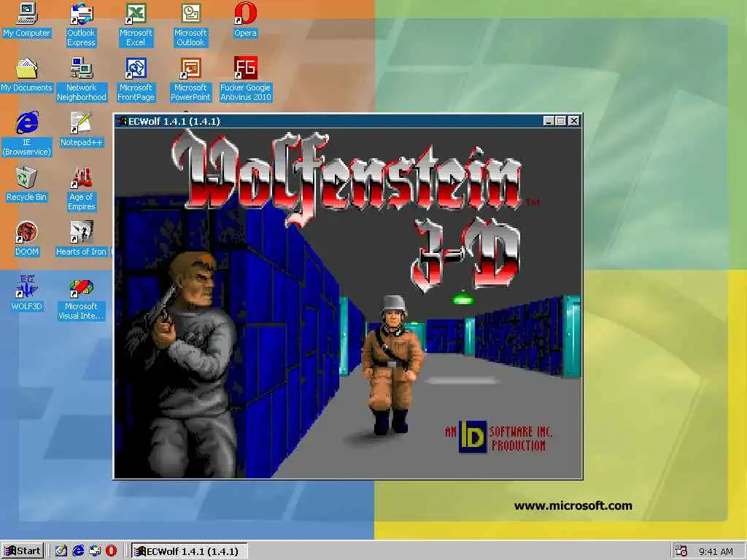
Task: Select the Outlook Express desktop shortcut
Action: click(82, 25)
